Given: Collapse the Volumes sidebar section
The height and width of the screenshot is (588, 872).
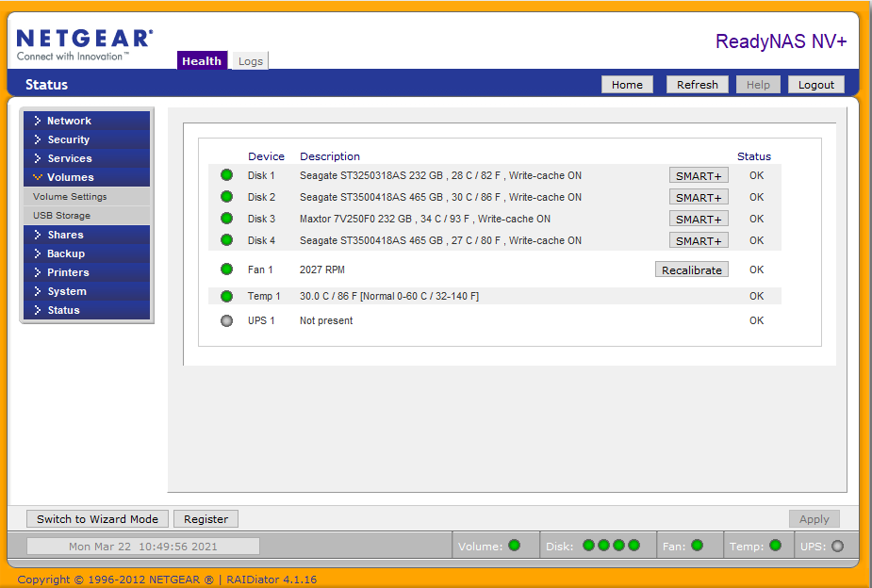Looking at the screenshot, I should tap(70, 177).
